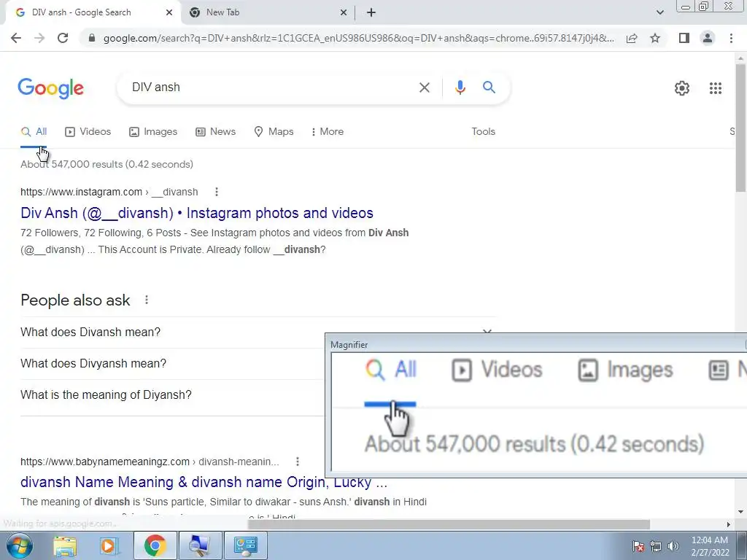
Task: Open search Tools options
Action: tap(483, 132)
